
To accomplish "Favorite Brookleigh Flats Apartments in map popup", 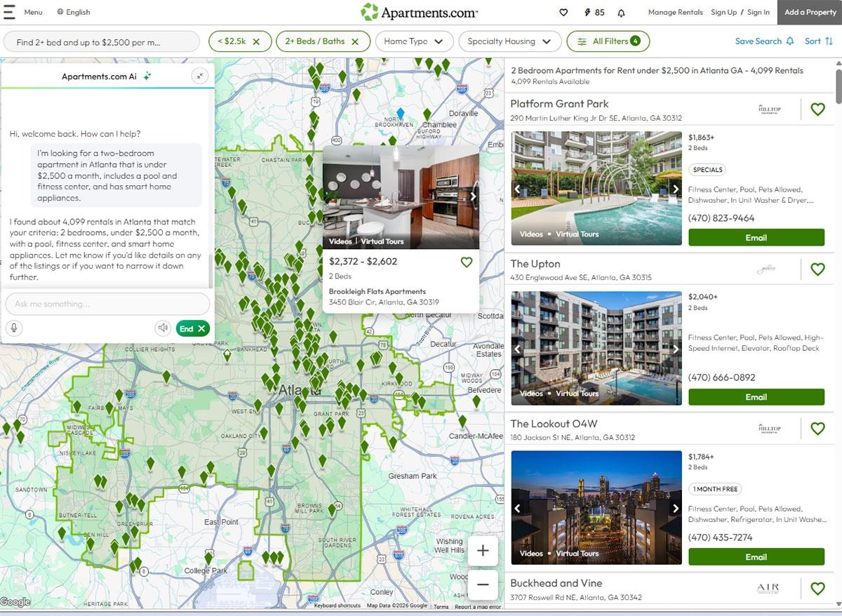I will click(467, 262).
